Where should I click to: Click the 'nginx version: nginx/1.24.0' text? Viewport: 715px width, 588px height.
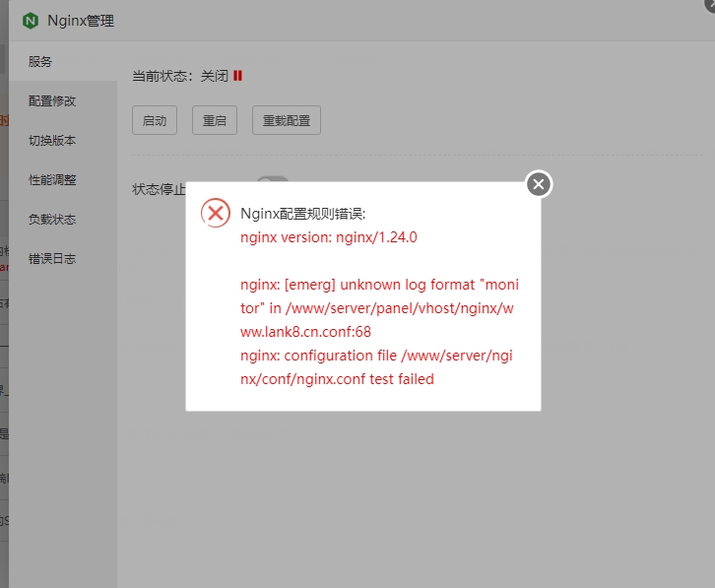pyautogui.click(x=328, y=237)
